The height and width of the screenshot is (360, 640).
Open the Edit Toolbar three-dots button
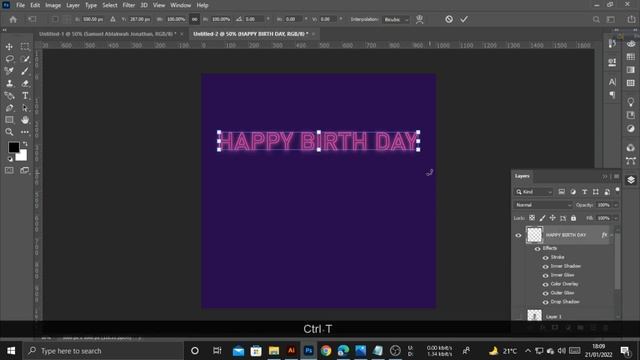point(25,132)
